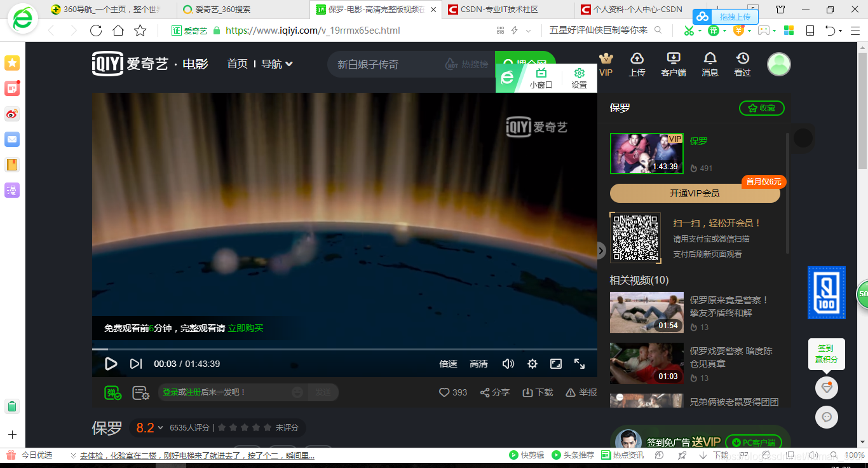Expand undo closed-tab dropdown arrow
The width and height of the screenshot is (868, 468).
point(840,31)
